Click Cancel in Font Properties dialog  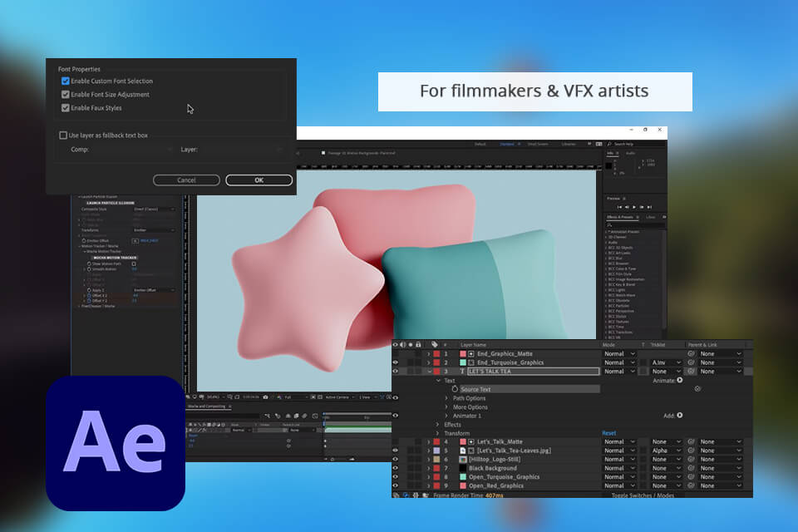[x=186, y=180]
